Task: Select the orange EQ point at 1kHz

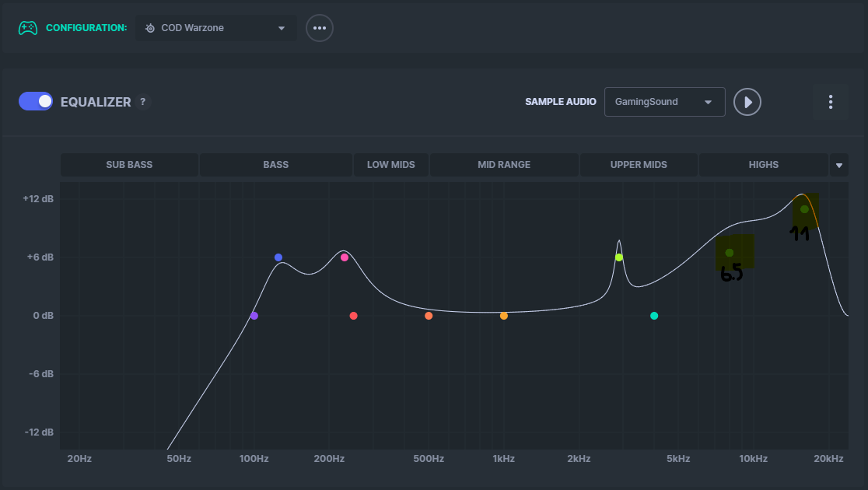Action: [x=504, y=316]
